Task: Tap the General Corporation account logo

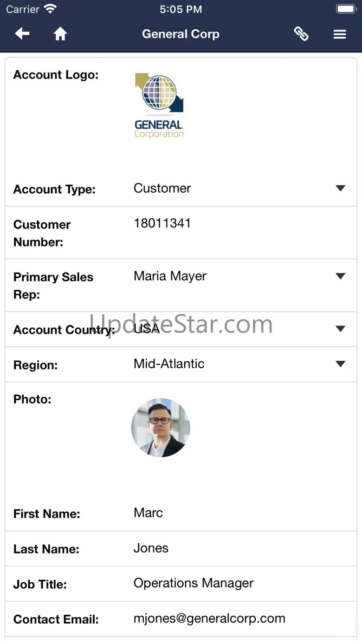Action: point(160,106)
